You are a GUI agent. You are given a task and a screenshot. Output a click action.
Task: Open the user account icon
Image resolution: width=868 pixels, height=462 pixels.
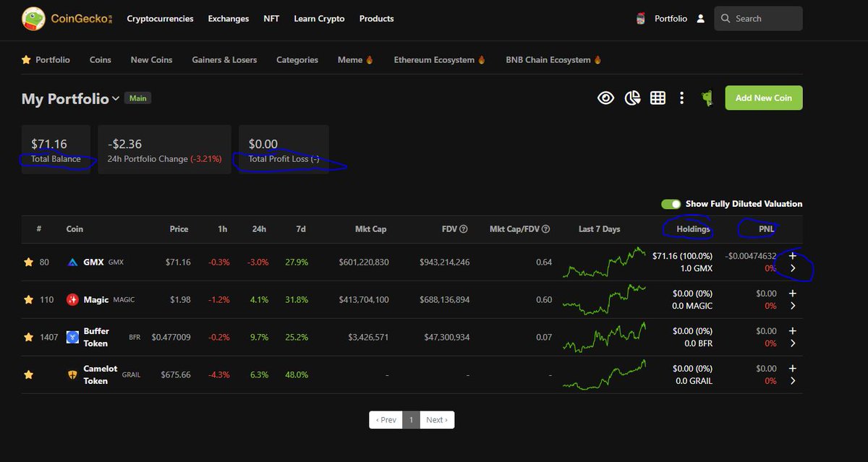coord(700,19)
